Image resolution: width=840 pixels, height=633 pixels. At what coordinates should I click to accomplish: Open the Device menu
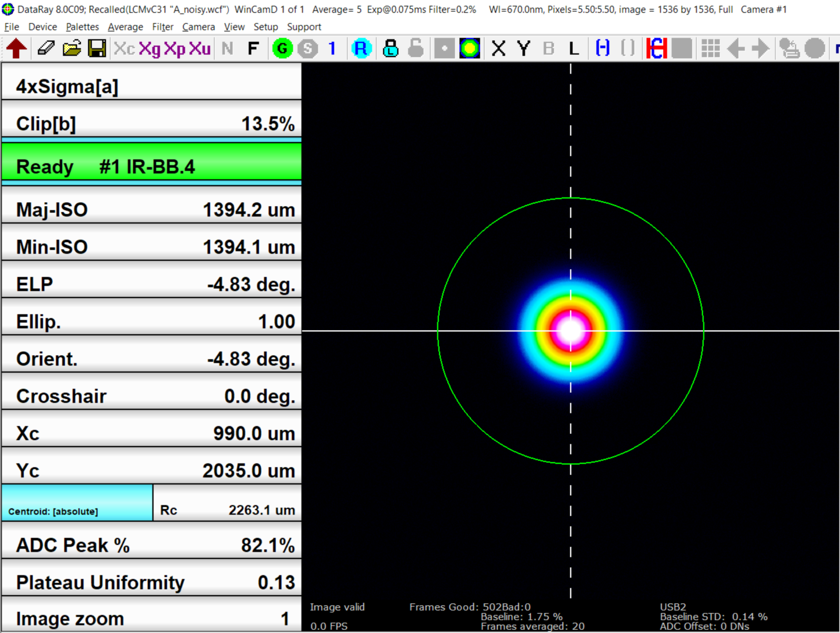(42, 27)
